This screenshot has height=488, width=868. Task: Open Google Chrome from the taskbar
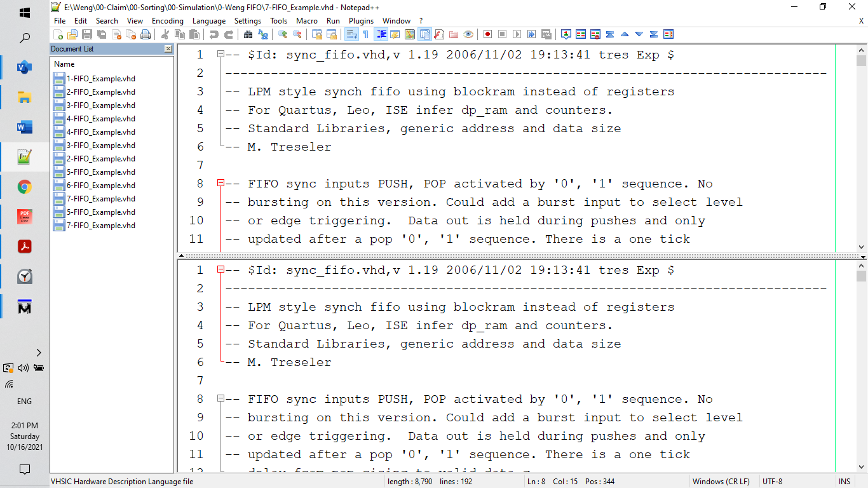[25, 187]
